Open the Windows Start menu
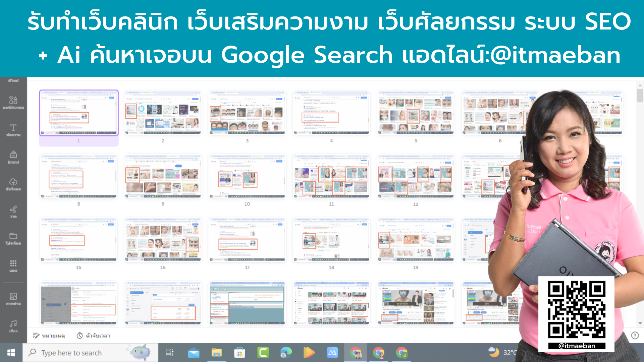 click(x=12, y=353)
